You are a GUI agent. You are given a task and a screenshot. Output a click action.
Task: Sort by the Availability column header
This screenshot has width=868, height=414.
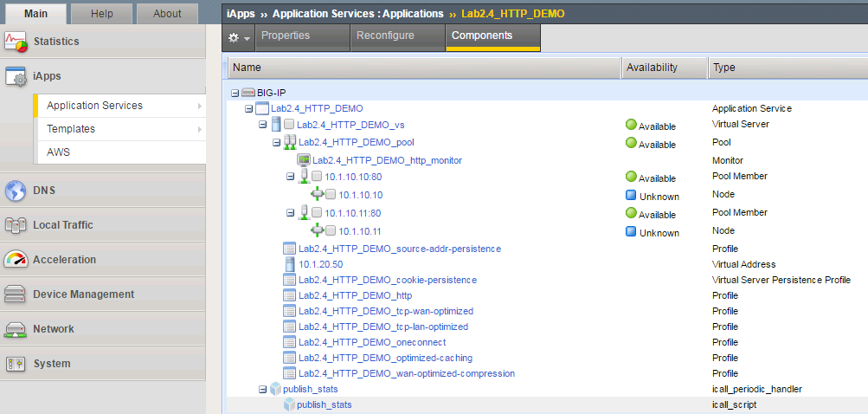[x=665, y=68]
